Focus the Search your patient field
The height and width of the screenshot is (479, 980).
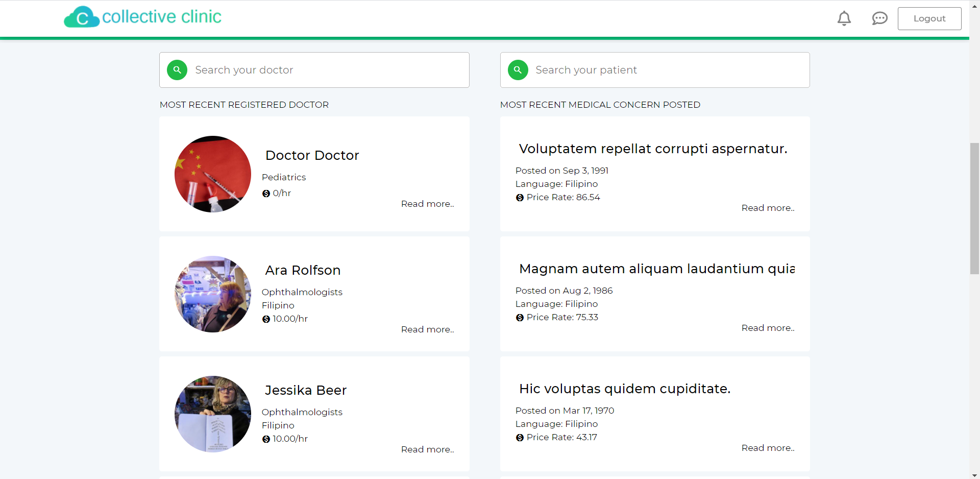tap(655, 70)
